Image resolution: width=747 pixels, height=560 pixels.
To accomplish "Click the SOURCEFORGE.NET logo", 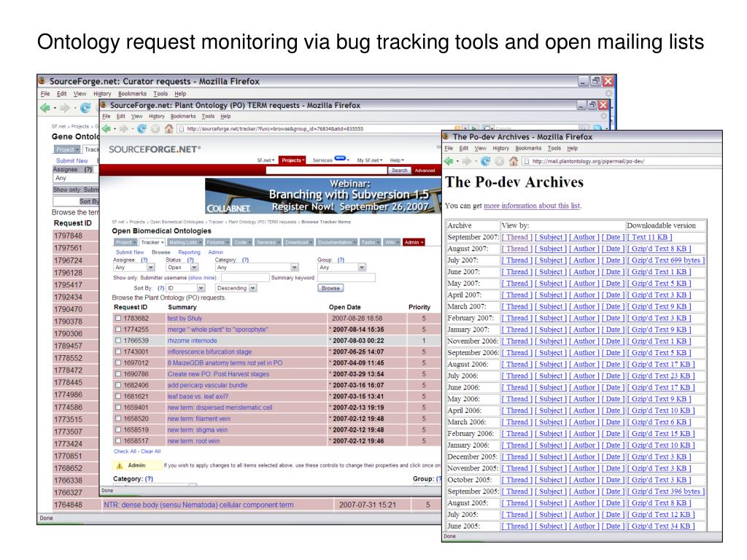I will click(x=155, y=149).
